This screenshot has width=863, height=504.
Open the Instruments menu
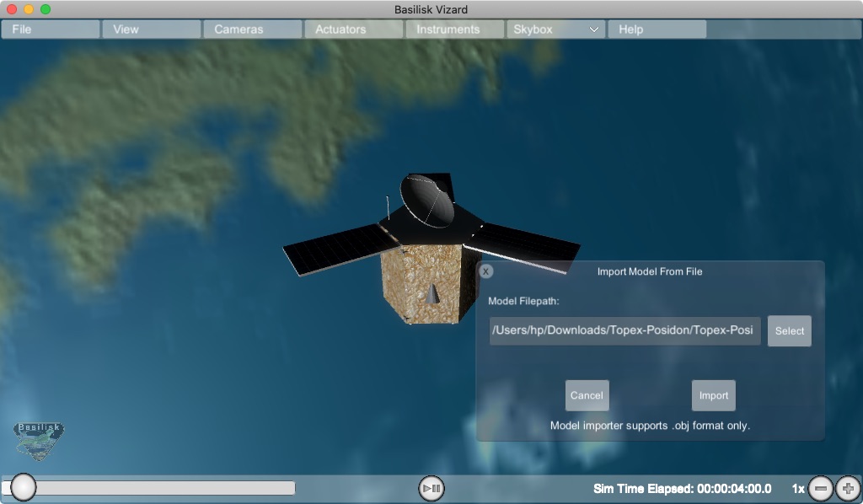454,29
